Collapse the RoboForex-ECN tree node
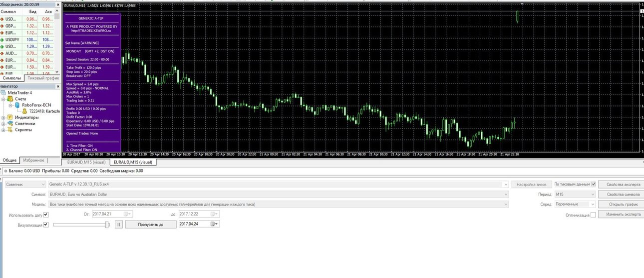 point(10,105)
